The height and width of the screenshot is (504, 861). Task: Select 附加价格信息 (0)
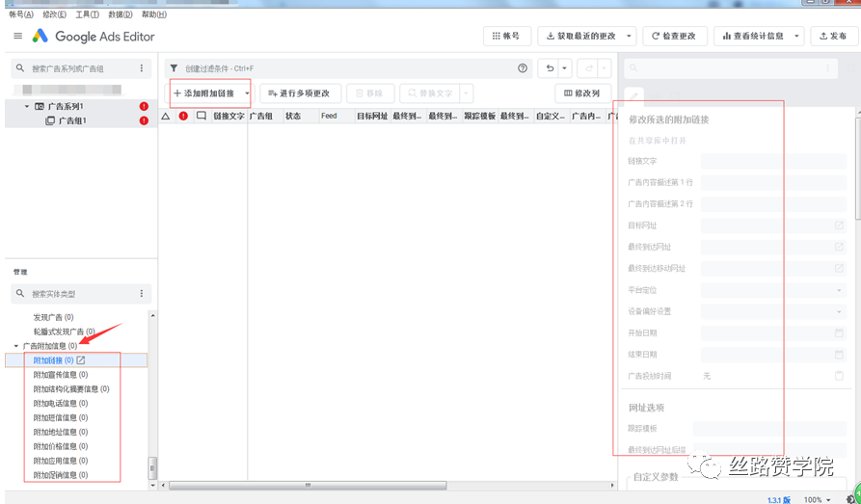click(x=61, y=446)
